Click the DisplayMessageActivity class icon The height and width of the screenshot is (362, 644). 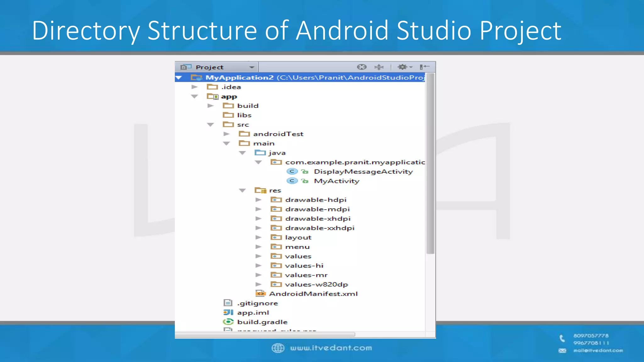(x=292, y=172)
